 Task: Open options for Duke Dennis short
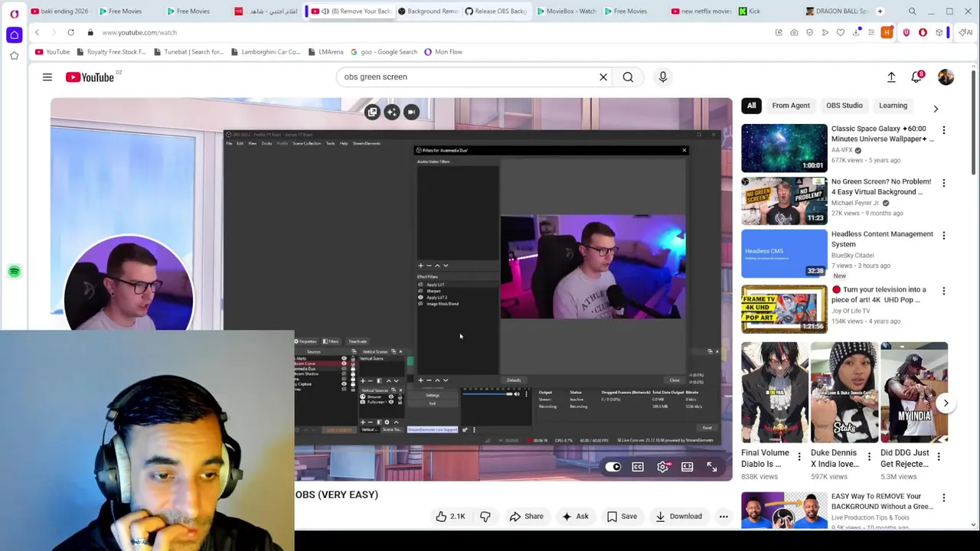click(x=868, y=457)
